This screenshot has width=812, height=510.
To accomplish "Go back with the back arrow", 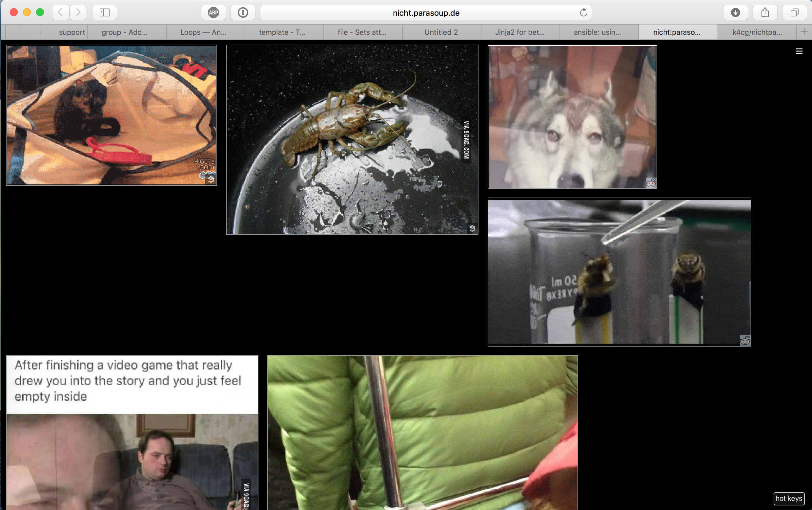I will click(61, 13).
